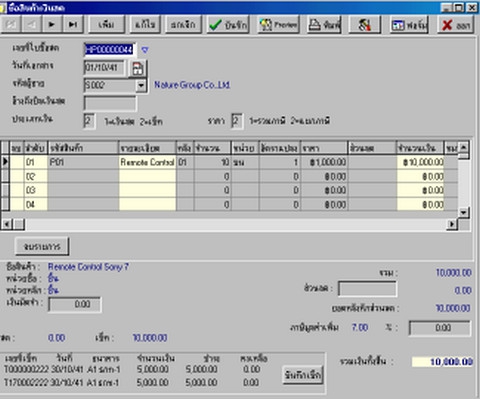
Task: Click the green check Save button
Action: coord(228,25)
